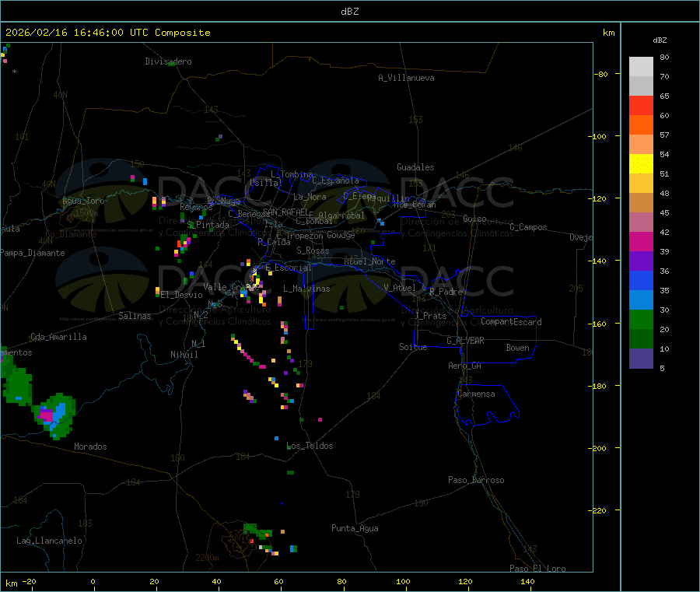Select the Nihuil map label
The image size is (700, 592).
184,355
